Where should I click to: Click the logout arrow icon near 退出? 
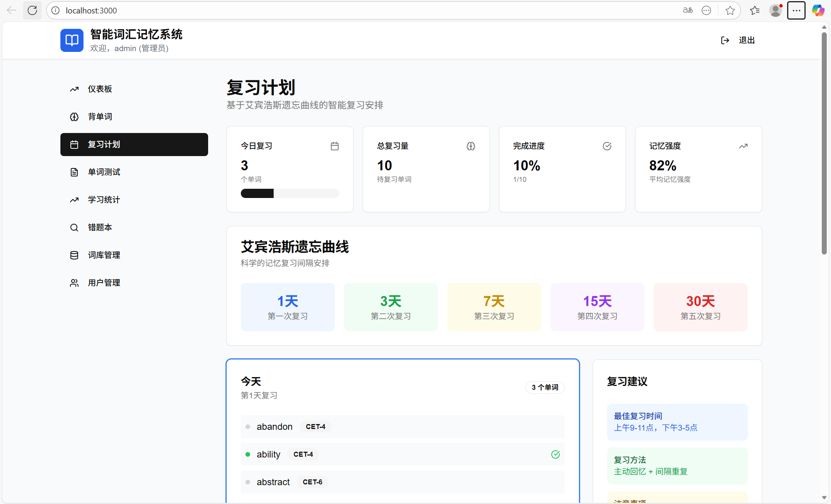(x=725, y=40)
